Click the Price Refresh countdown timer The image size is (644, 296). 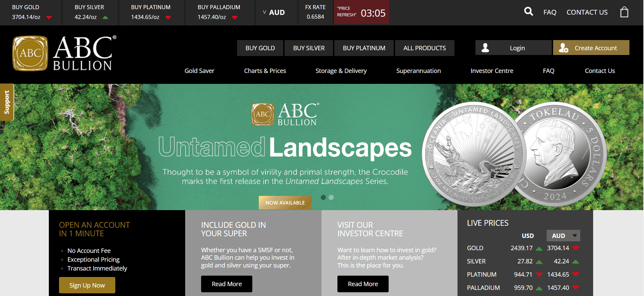click(362, 12)
